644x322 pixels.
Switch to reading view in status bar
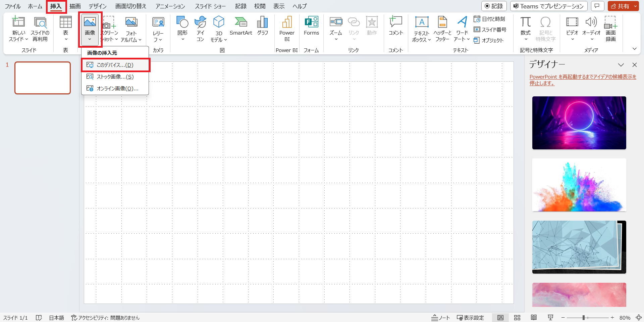(x=534, y=318)
